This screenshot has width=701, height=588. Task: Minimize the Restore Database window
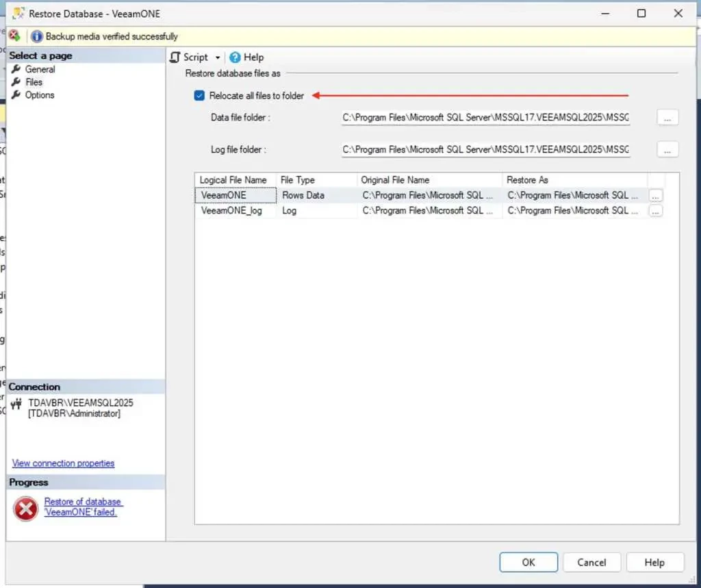[x=605, y=14]
